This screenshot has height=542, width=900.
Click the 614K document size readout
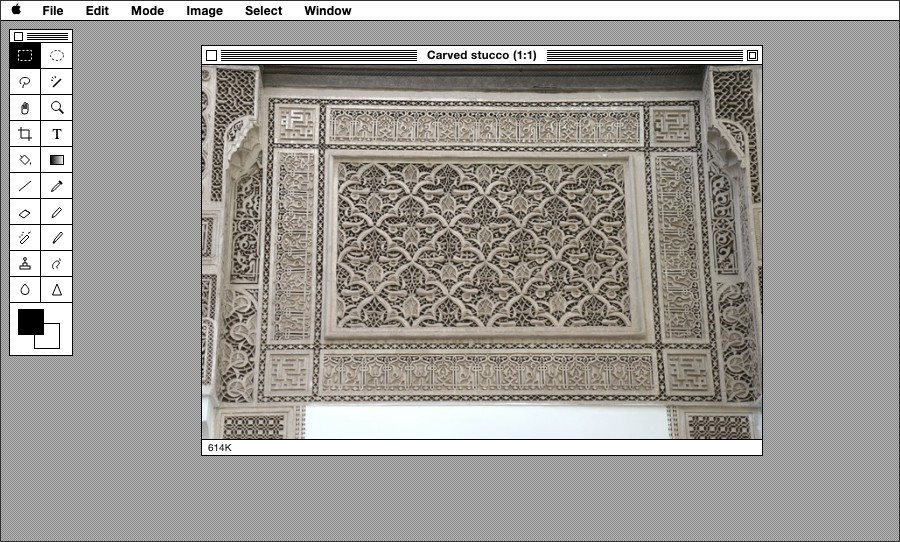220,447
